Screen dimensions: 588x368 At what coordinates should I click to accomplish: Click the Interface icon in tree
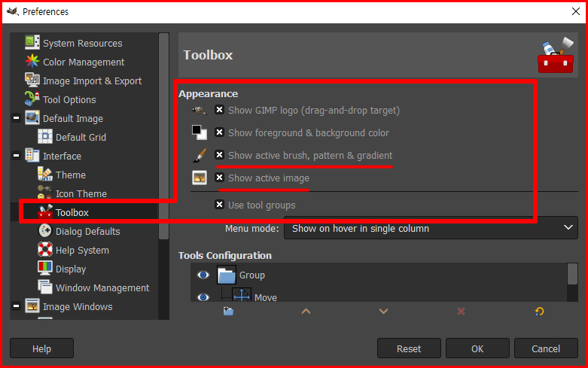coord(32,155)
